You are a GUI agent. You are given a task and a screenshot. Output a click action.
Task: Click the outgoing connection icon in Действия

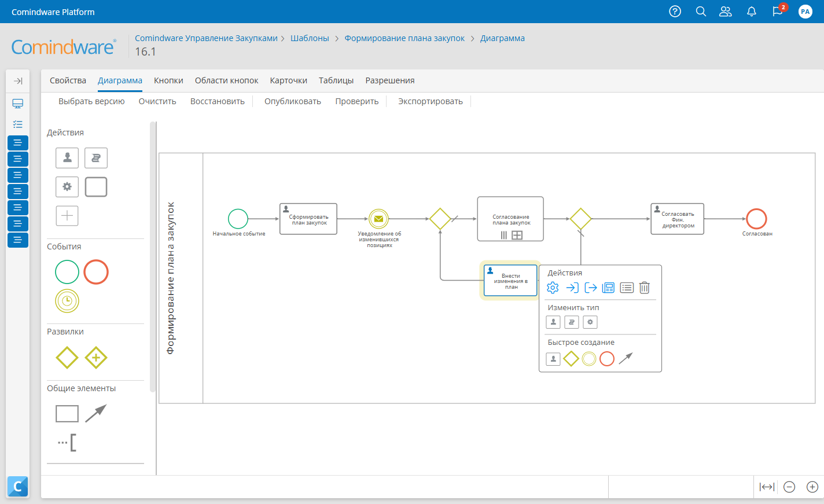pyautogui.click(x=590, y=287)
